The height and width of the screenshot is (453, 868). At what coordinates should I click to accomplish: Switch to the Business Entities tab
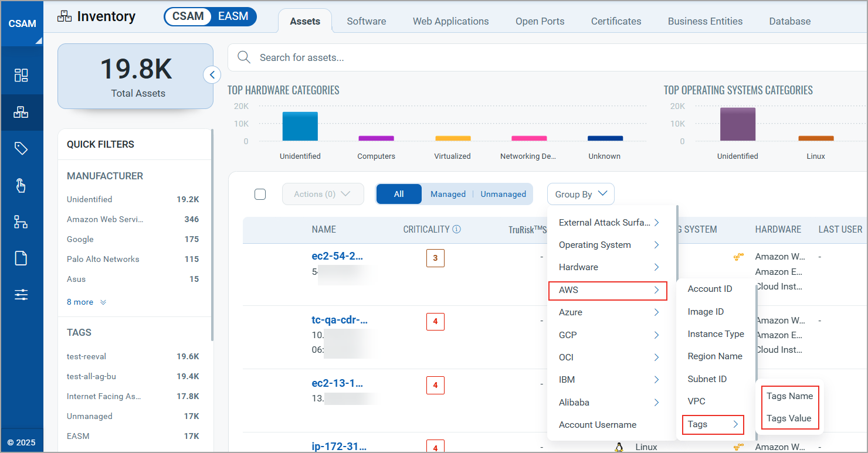click(x=705, y=21)
